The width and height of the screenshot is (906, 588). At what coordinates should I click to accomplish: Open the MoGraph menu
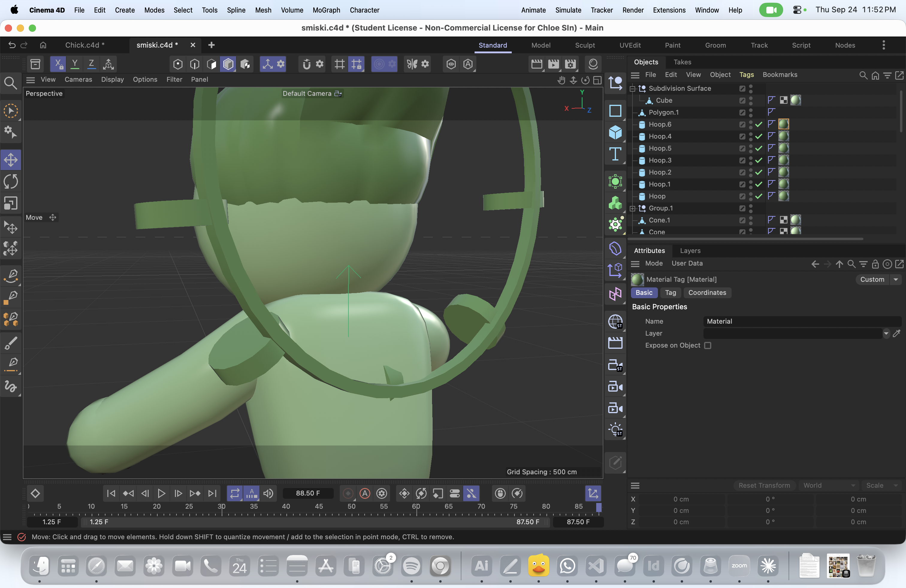pos(326,10)
